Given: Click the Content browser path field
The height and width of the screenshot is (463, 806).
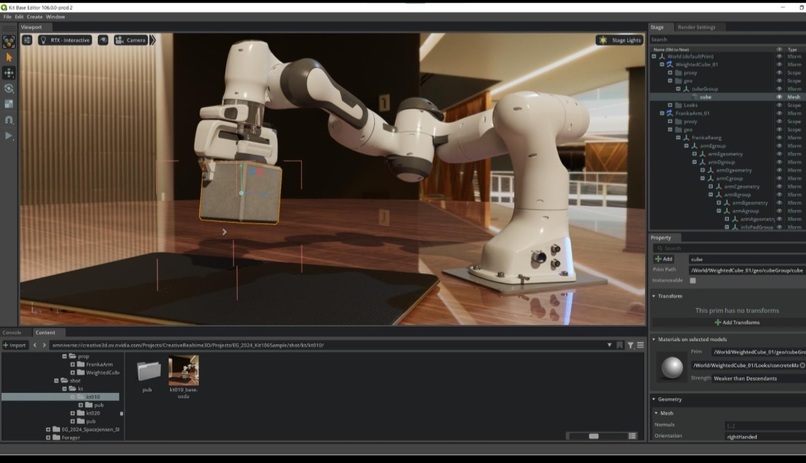Looking at the screenshot, I should pos(326,345).
